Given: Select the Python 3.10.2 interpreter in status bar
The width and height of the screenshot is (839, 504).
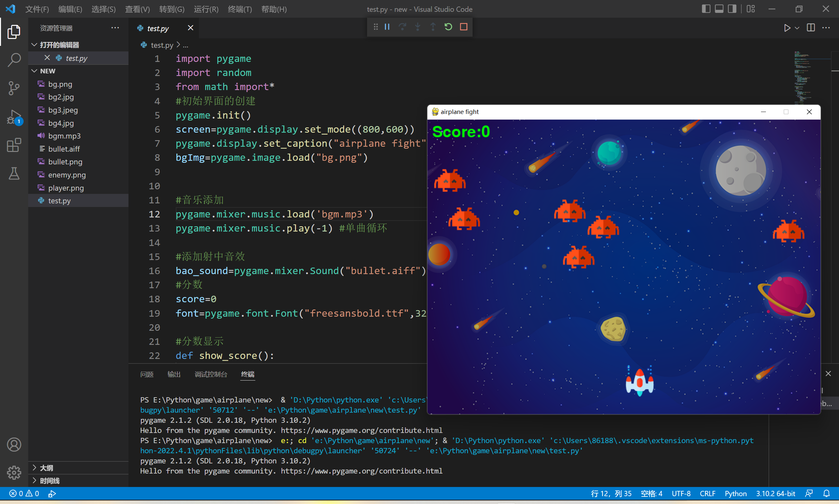Looking at the screenshot, I should tap(775, 493).
